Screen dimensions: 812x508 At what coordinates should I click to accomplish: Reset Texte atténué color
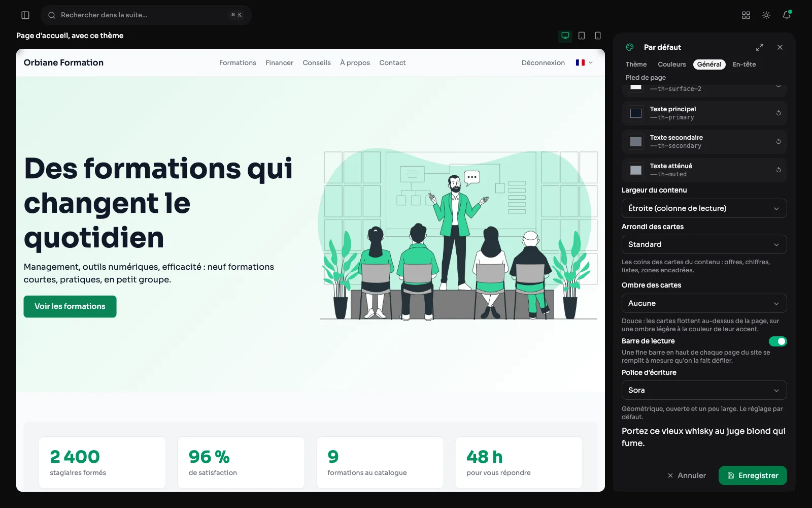point(779,170)
